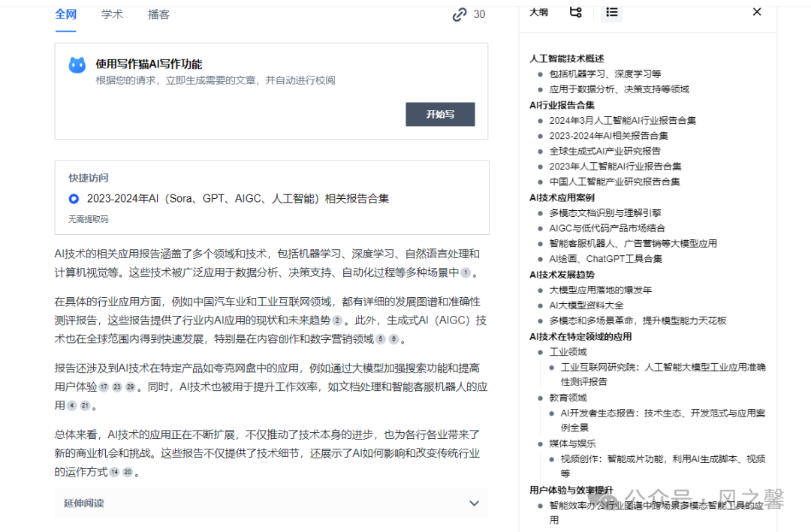811x532 pixels.
Task: Click citation badge 8 about AIGC growth
Action: coord(392,341)
